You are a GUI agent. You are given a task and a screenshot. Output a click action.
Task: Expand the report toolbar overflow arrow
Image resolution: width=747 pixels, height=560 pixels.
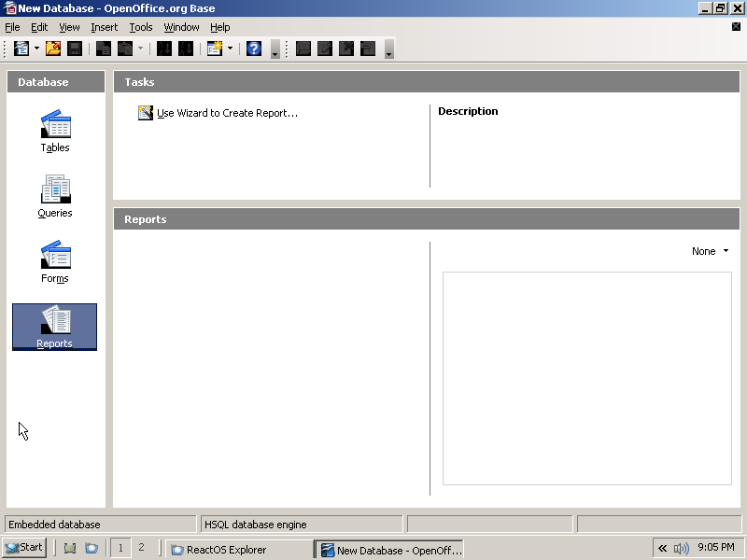[389, 49]
